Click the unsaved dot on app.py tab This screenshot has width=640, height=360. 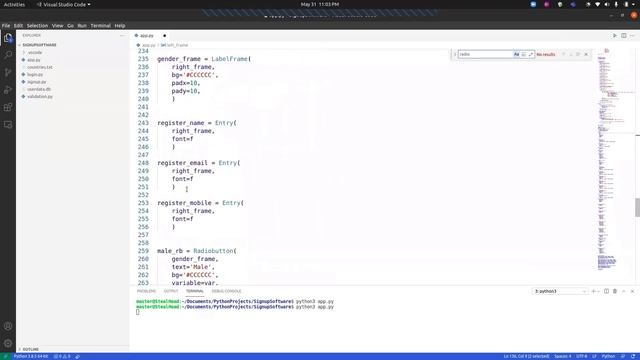(164, 36)
